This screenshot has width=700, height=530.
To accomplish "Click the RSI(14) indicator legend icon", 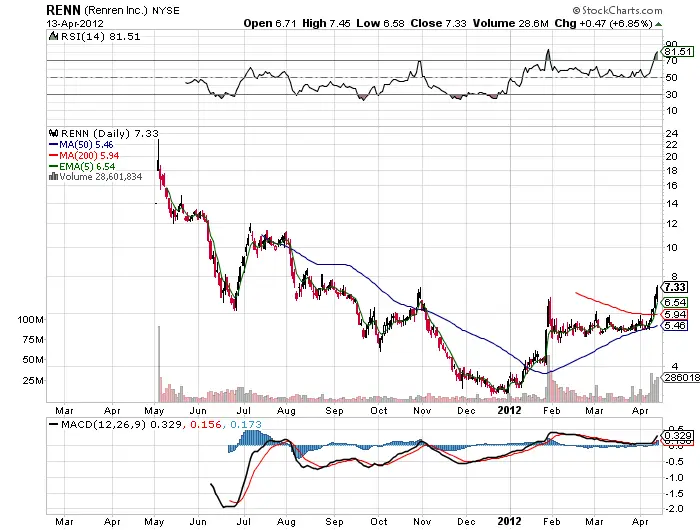I will pos(54,36).
